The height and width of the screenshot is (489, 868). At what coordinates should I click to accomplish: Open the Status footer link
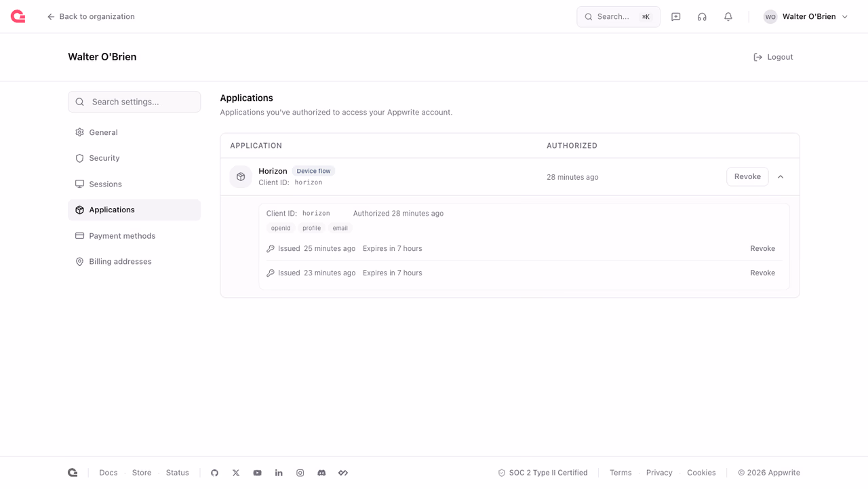pyautogui.click(x=178, y=473)
